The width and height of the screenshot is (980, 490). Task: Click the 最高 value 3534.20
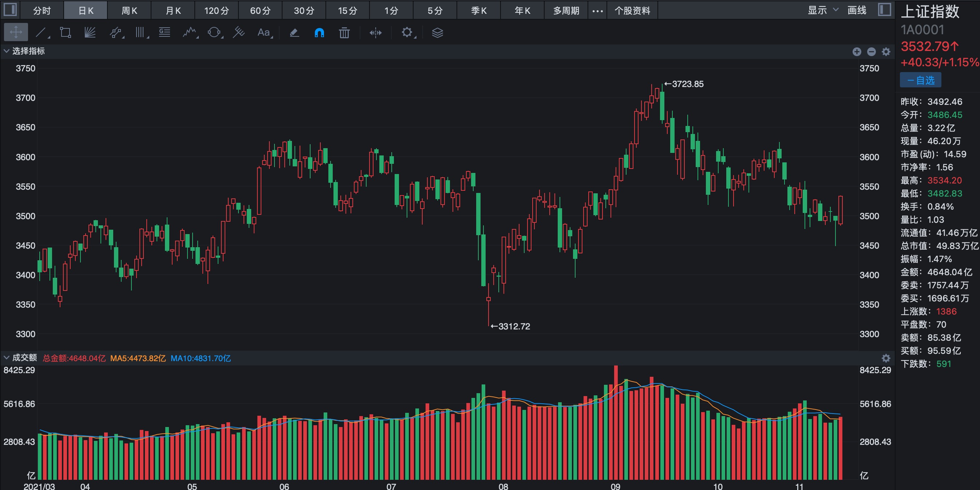coord(945,180)
